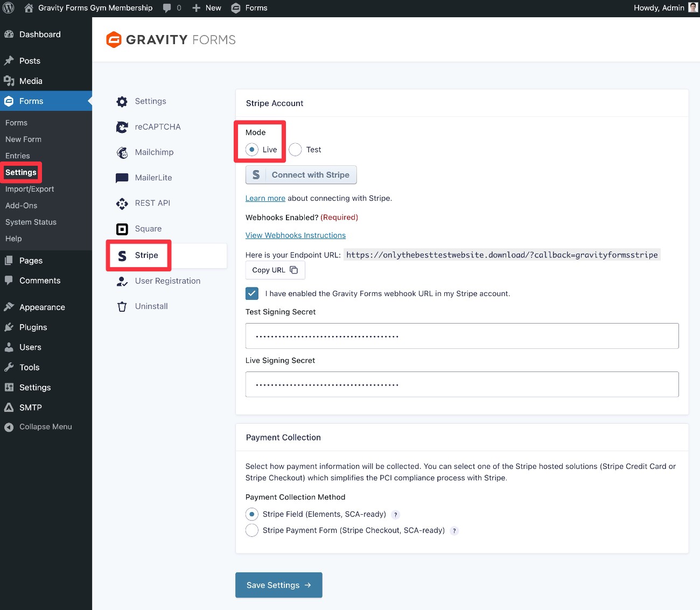
Task: Open the New menu in admin bar
Action: click(207, 8)
